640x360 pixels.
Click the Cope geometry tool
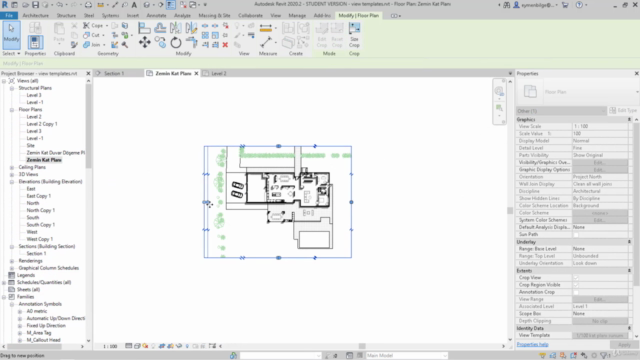click(93, 25)
